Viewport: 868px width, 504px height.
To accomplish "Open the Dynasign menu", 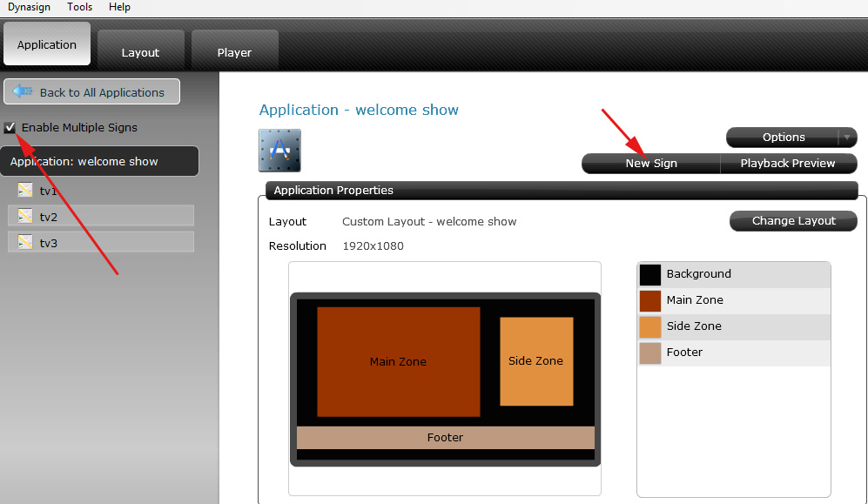I will click(29, 7).
